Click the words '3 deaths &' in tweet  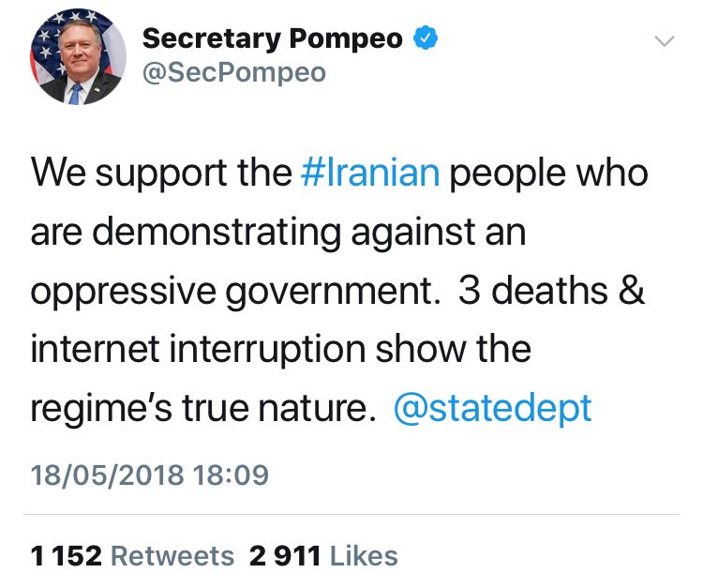552,292
